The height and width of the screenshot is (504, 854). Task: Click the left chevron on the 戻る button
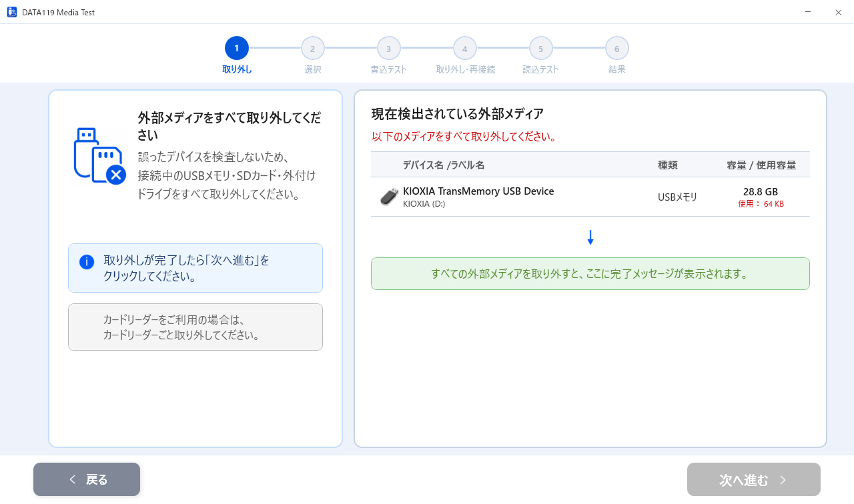click(x=72, y=479)
